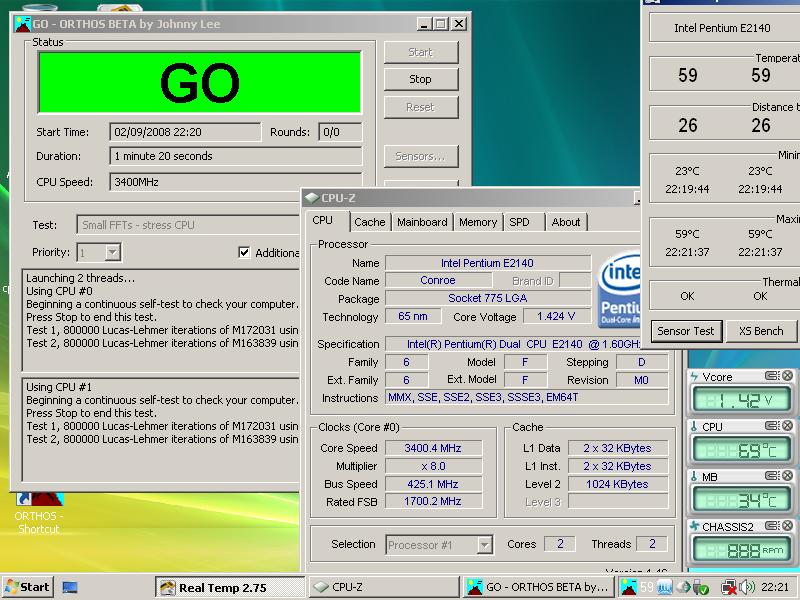This screenshot has width=800, height=600.
Task: Open the Mainboard tab
Action: pyautogui.click(x=422, y=222)
